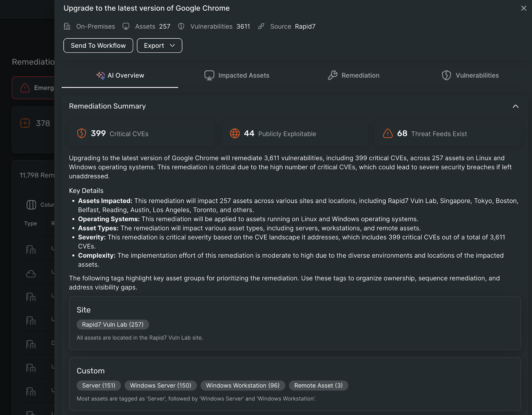Click the On-Premises building icon
This screenshot has height=415, width=532.
click(x=67, y=26)
